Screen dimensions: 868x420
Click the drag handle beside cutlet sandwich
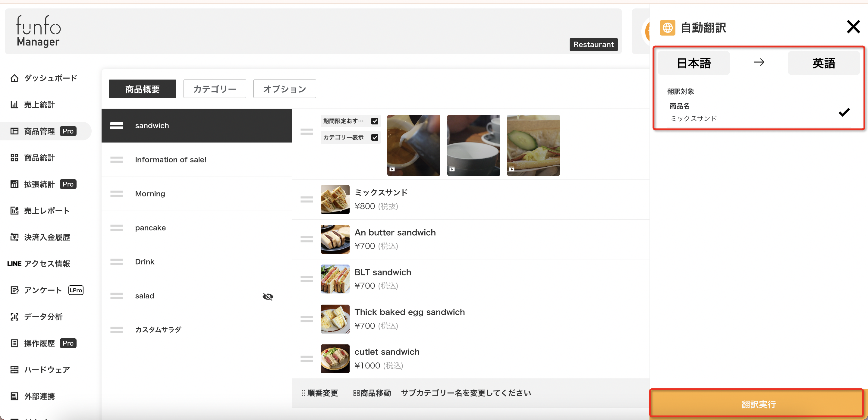click(x=307, y=359)
